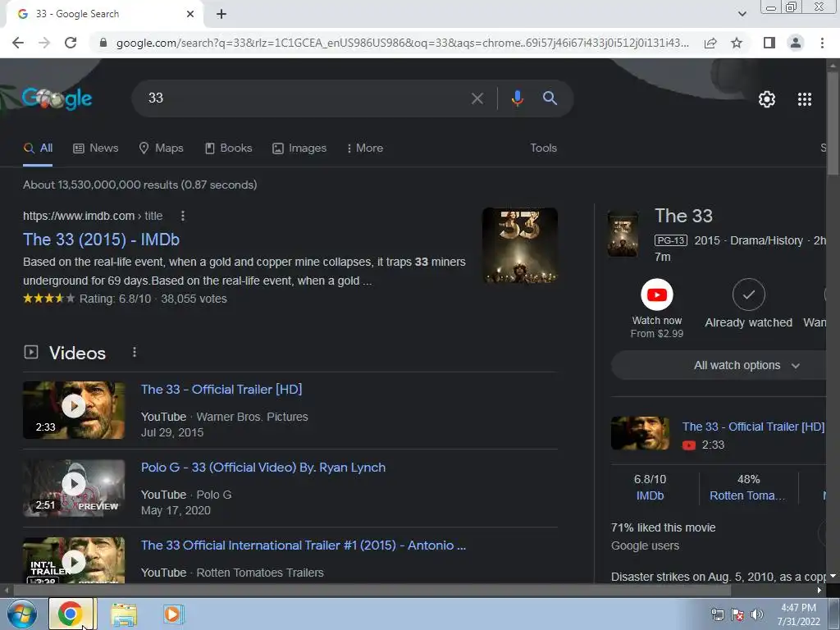Click the volume speaker tray icon
The height and width of the screenshot is (630, 840).
point(756,614)
